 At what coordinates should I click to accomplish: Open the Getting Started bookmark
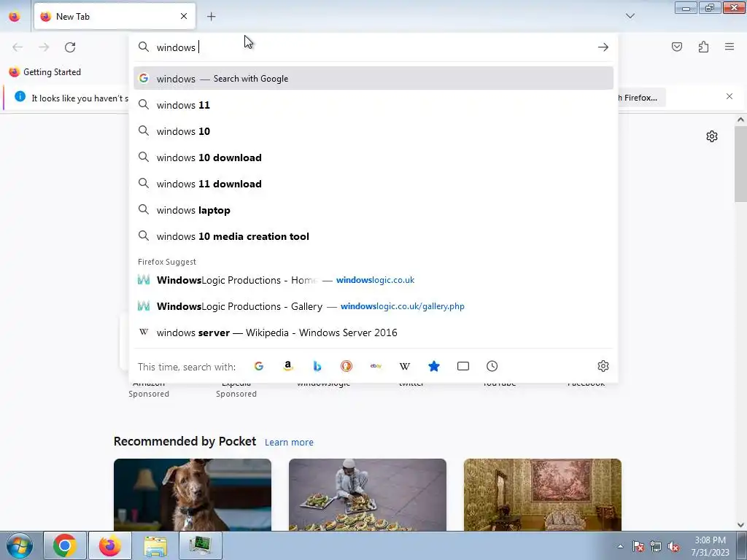point(45,72)
